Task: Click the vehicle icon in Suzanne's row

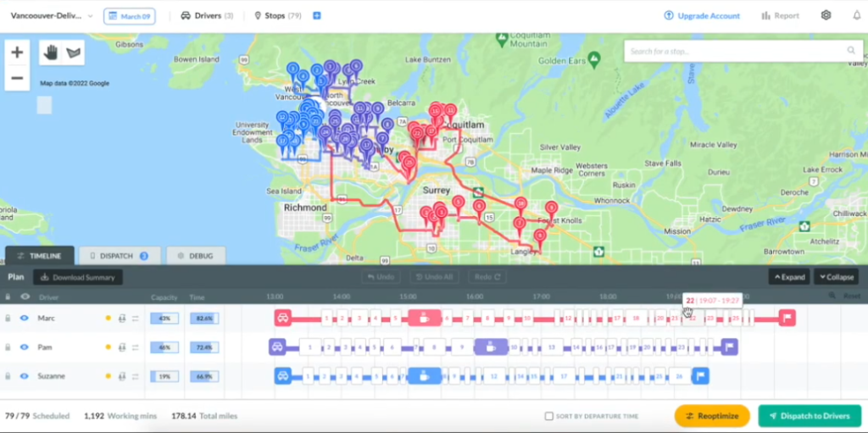Action: tap(122, 376)
